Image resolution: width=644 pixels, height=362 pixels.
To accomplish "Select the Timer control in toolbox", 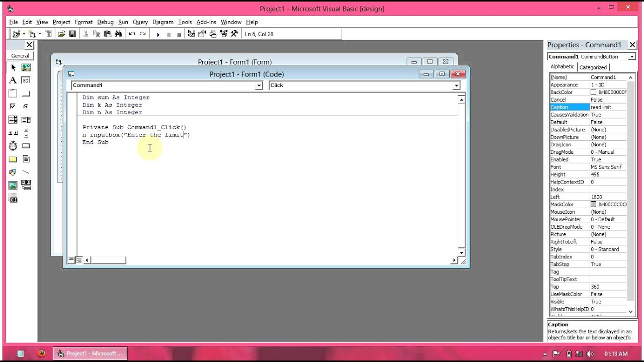I will [x=13, y=146].
